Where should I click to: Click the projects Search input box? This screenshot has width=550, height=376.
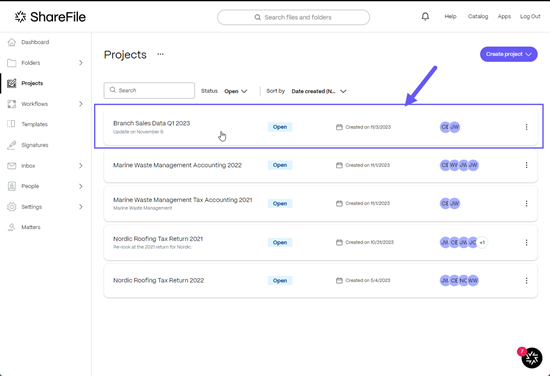click(149, 90)
